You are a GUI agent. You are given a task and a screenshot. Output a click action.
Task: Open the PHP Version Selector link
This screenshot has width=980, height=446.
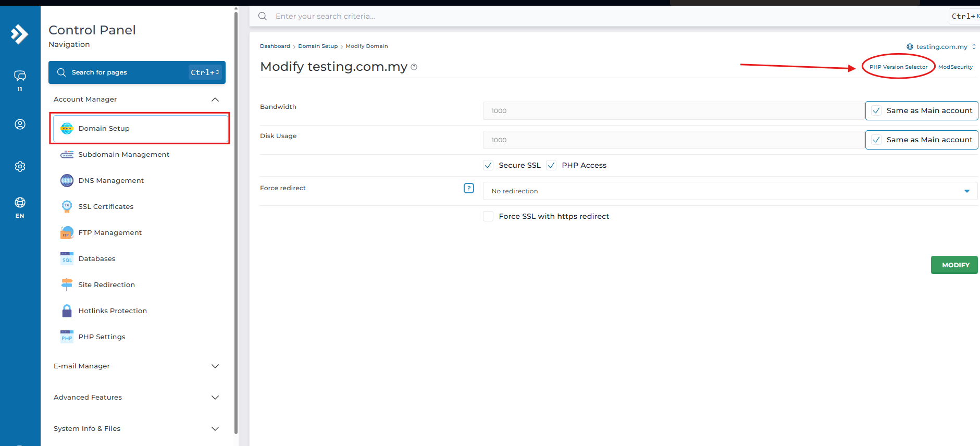click(x=898, y=67)
